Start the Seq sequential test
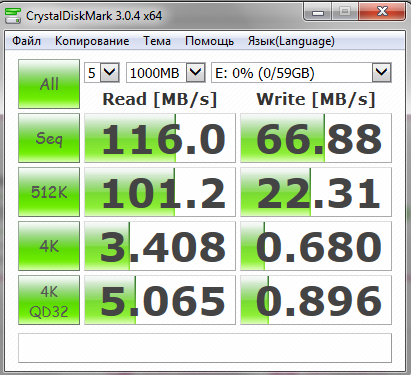 (x=49, y=138)
